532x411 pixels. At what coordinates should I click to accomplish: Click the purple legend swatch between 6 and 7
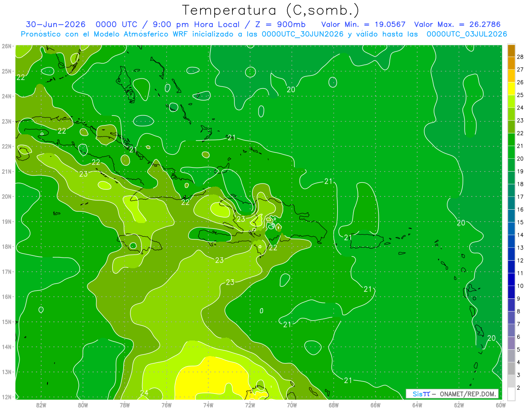coord(511,330)
